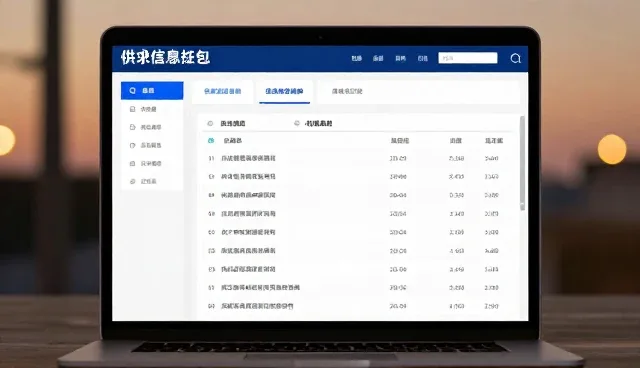Image resolution: width=640 pixels, height=368 pixels.
Task: Click the magnifier search icon in the blue header
Action: pos(516,58)
